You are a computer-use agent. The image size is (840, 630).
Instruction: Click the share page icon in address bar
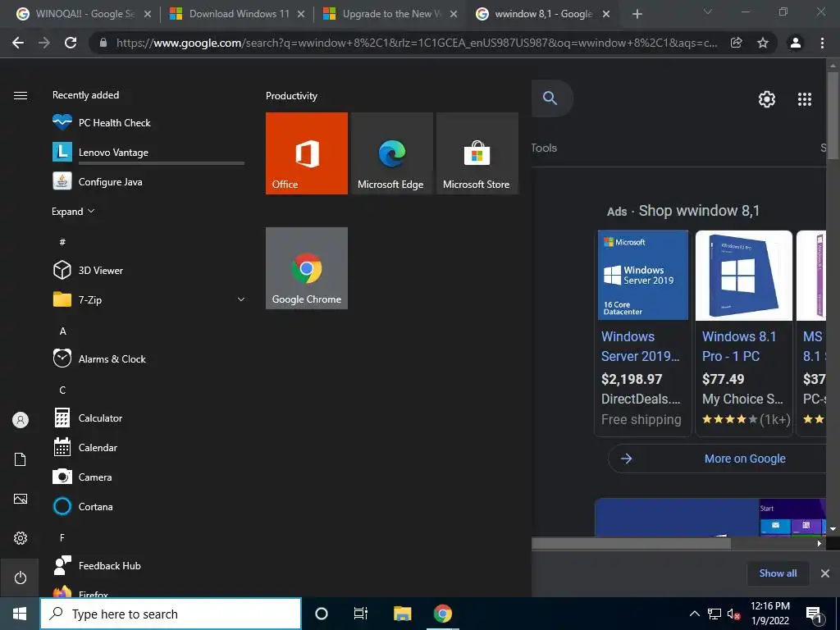coord(737,43)
